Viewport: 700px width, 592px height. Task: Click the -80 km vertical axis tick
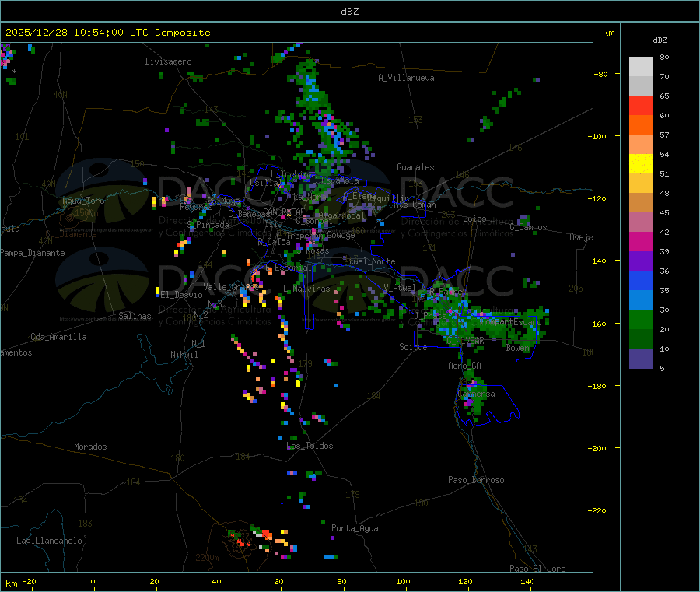pos(600,74)
